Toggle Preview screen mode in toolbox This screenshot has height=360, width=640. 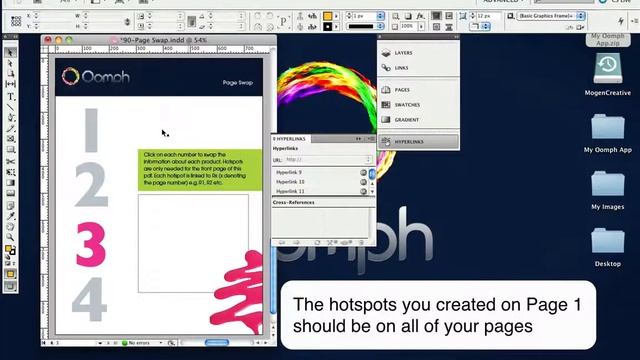tap(10, 286)
